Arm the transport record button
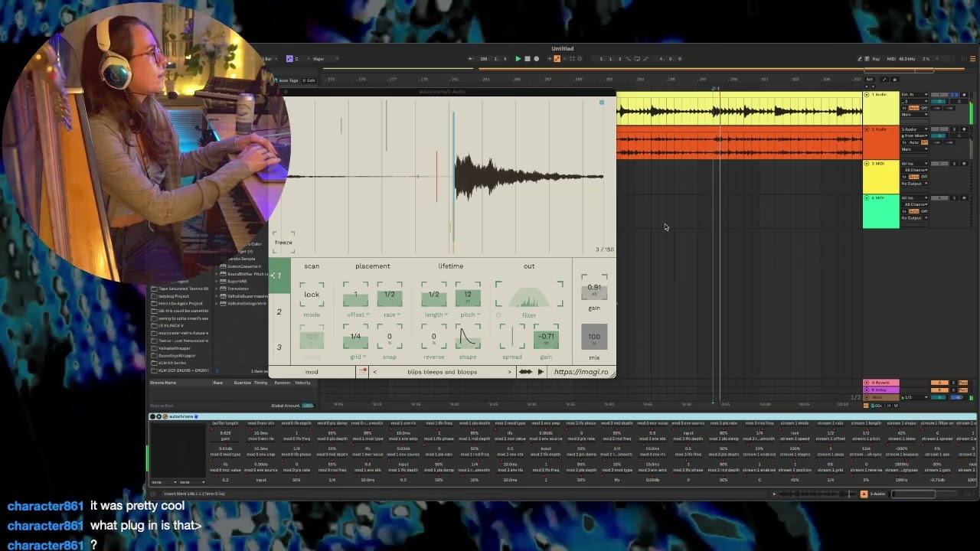 point(536,59)
